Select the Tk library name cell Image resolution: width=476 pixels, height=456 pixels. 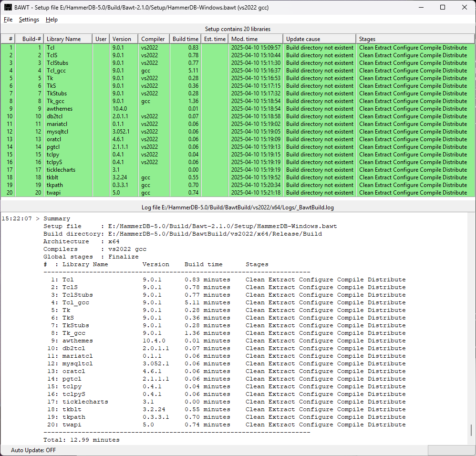pos(68,78)
